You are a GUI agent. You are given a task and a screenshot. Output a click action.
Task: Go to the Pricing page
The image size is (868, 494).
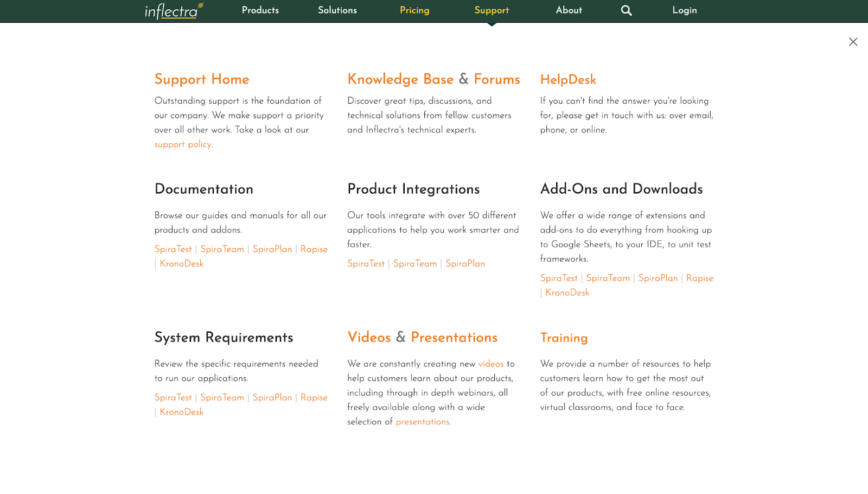pos(414,10)
